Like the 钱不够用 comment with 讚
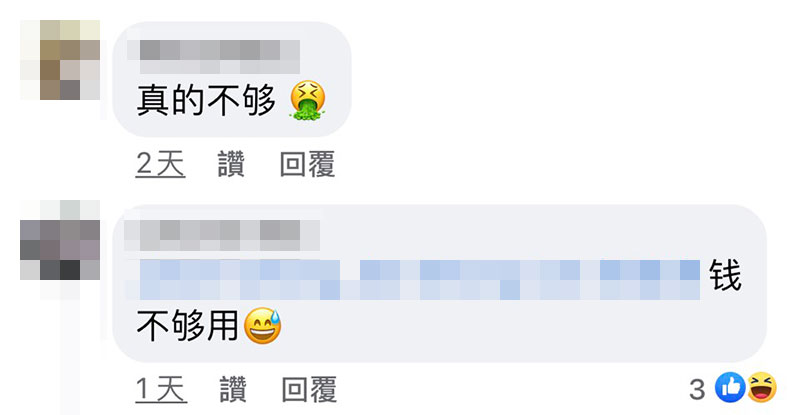Screen dimensions: 800x415 233,389
